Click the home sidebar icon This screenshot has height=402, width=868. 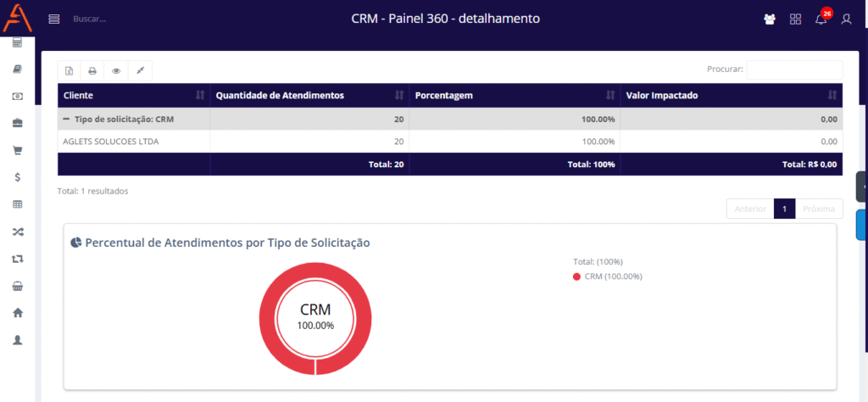17,312
